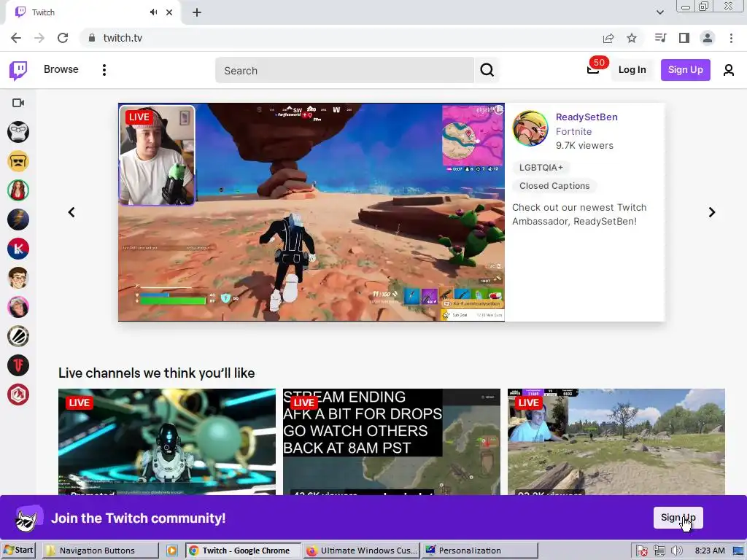This screenshot has height=560, width=747.
Task: Switch to Personalization taskbar window
Action: click(x=480, y=551)
